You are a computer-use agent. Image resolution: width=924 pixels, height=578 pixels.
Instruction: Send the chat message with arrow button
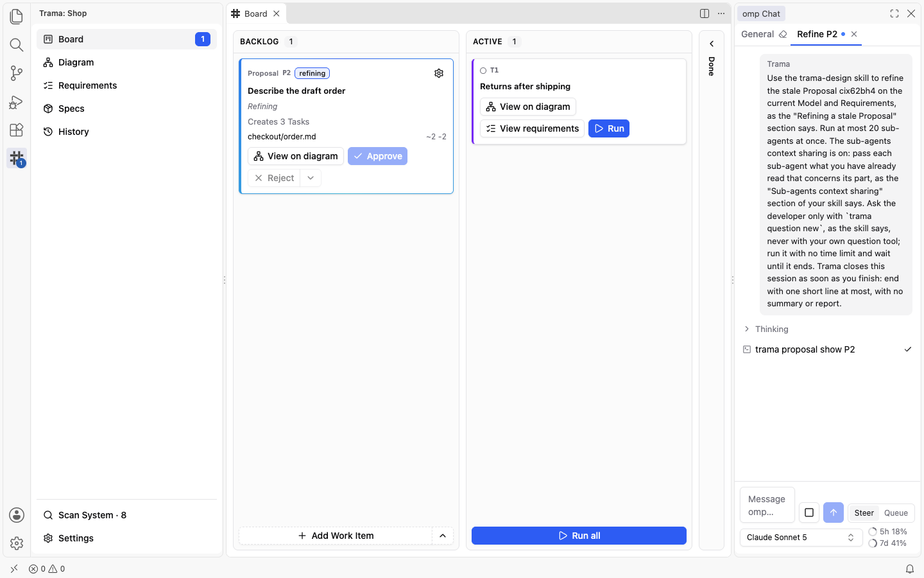tap(834, 512)
